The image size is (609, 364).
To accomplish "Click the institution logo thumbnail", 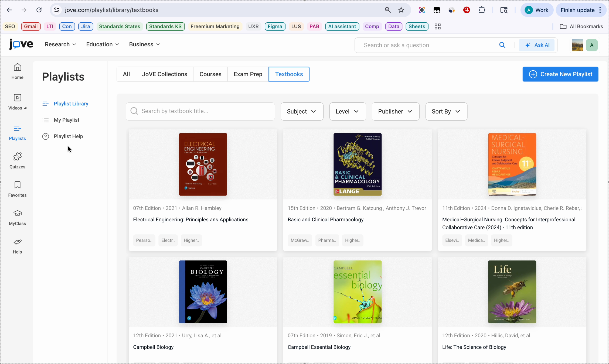I will [577, 45].
